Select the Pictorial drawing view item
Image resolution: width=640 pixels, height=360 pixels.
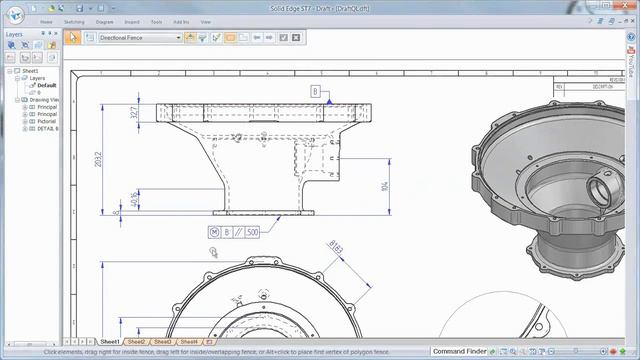click(47, 122)
